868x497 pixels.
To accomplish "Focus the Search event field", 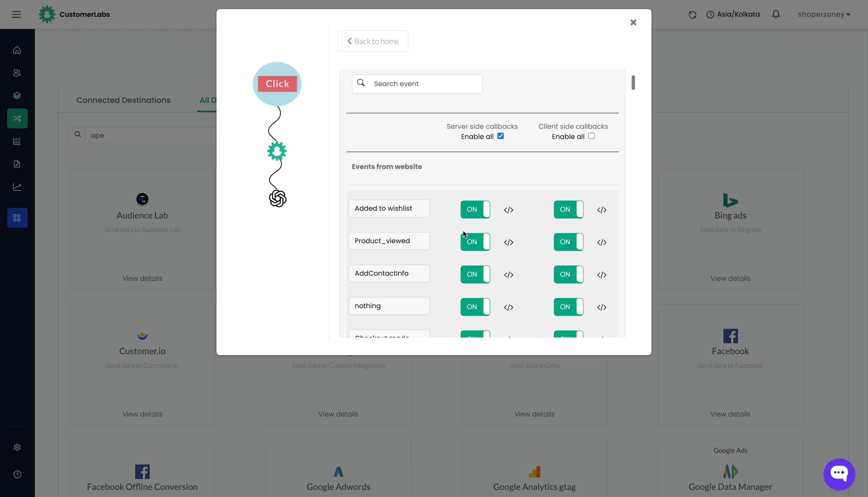I will click(417, 84).
